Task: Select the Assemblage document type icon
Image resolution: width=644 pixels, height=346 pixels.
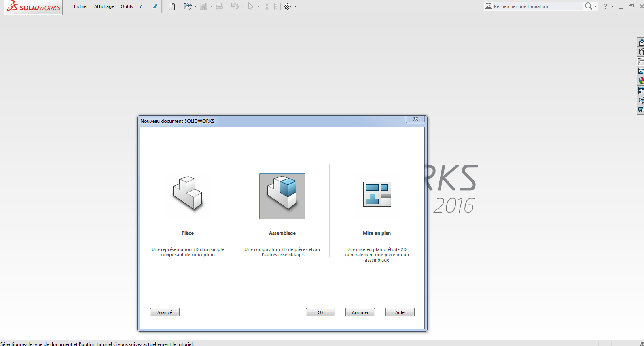Action: click(282, 196)
